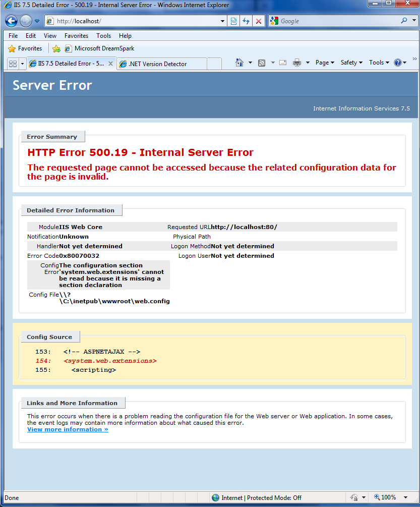Go back with the Back arrow button
The height and width of the screenshot is (507, 420).
click(x=11, y=21)
